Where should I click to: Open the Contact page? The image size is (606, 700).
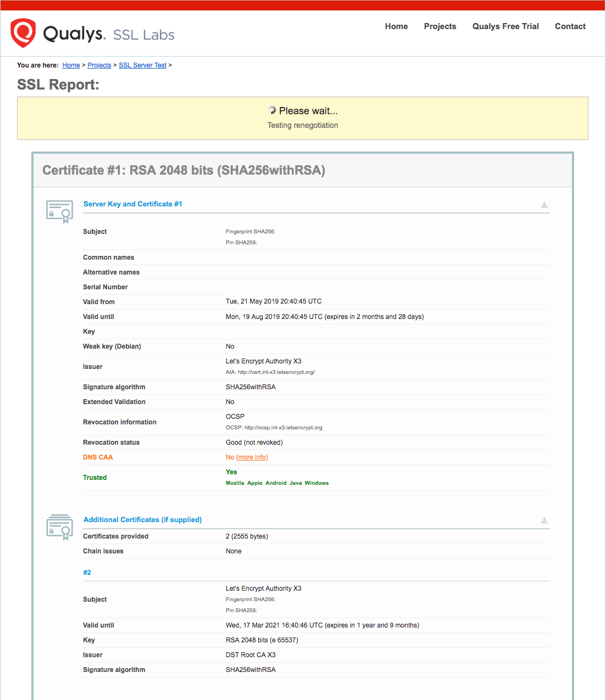570,26
